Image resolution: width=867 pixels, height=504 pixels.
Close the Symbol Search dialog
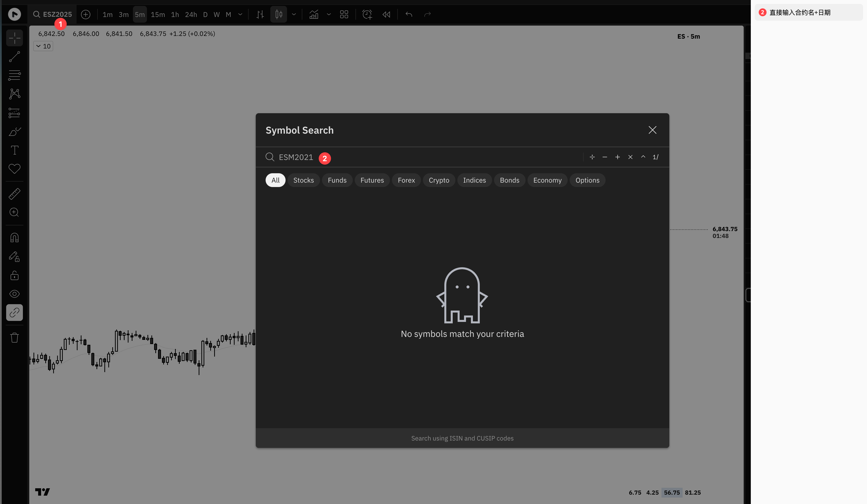[x=652, y=130]
